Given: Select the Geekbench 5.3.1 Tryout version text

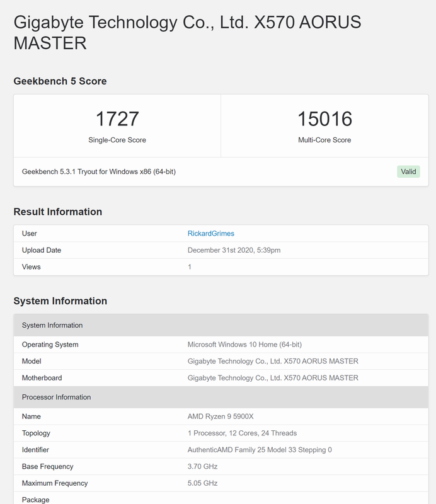Looking at the screenshot, I should point(99,171).
